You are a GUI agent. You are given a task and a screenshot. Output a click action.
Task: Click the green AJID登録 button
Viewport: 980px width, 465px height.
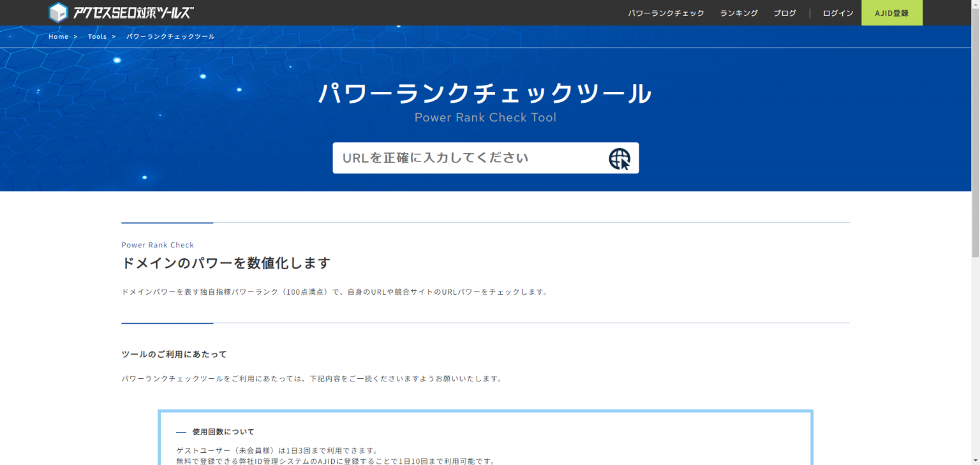point(892,13)
